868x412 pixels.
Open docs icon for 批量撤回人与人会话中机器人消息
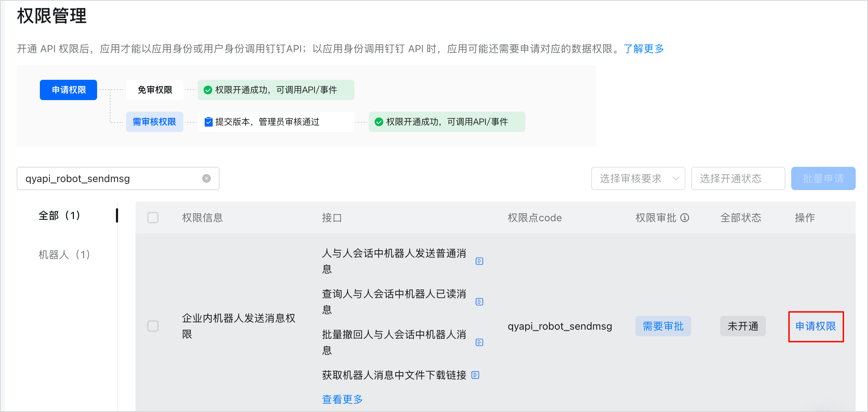[479, 342]
